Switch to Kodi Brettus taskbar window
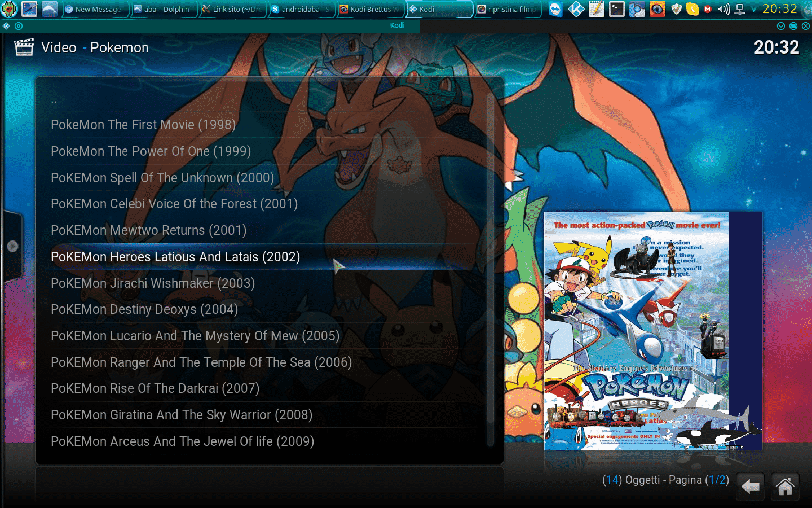 pyautogui.click(x=370, y=9)
